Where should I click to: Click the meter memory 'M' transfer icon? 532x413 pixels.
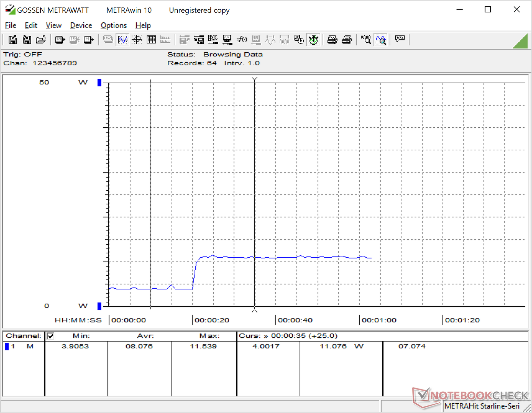pos(89,40)
